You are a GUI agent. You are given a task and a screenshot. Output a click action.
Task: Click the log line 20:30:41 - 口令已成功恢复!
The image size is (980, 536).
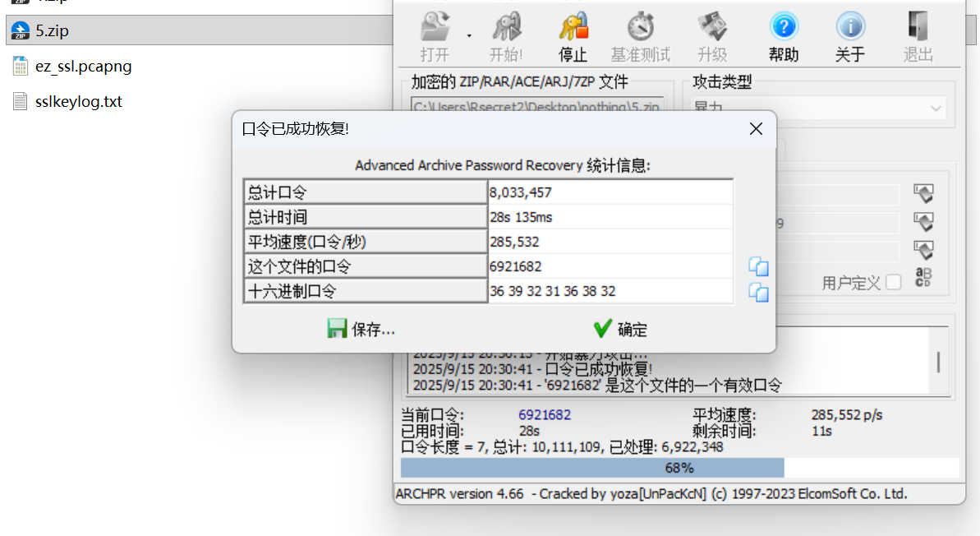(x=532, y=369)
